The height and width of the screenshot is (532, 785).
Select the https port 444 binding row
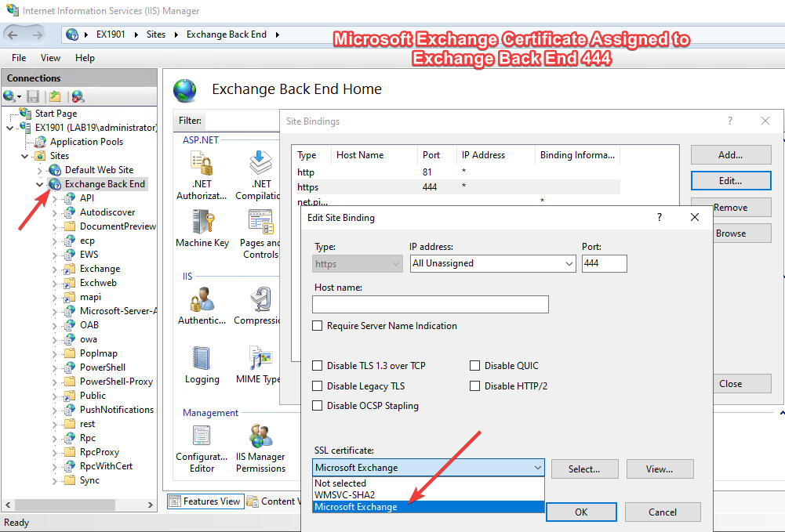(x=457, y=187)
